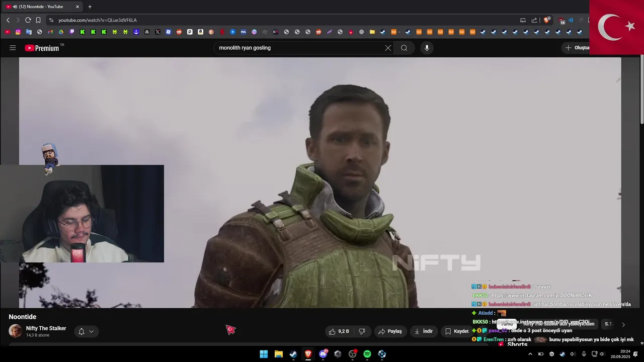Open the yellow folder bookmark

click(x=372, y=32)
